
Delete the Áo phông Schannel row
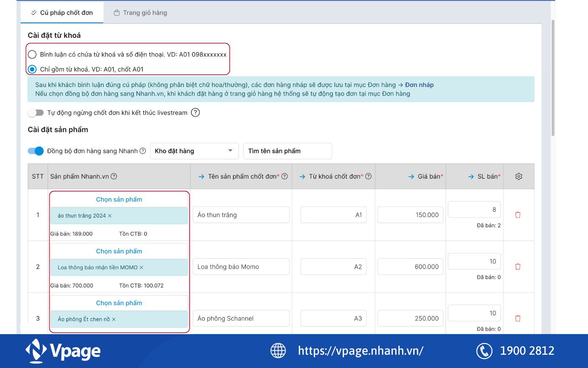[x=518, y=318]
